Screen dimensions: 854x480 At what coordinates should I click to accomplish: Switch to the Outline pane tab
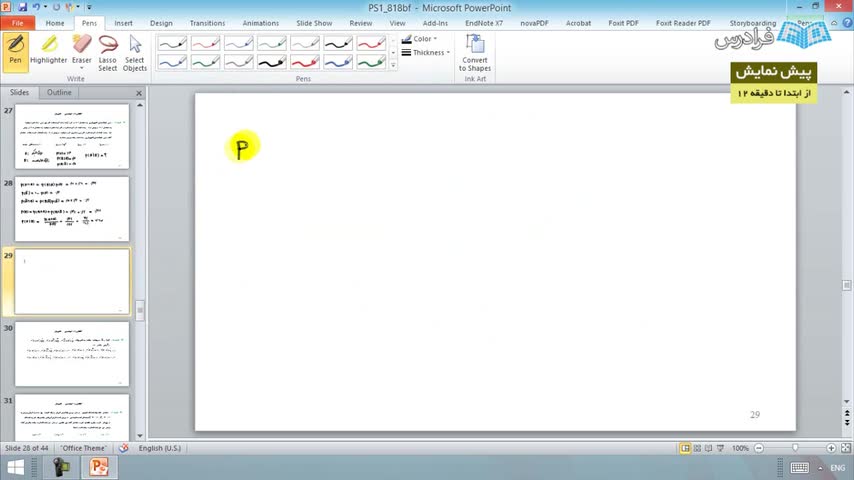tap(59, 93)
